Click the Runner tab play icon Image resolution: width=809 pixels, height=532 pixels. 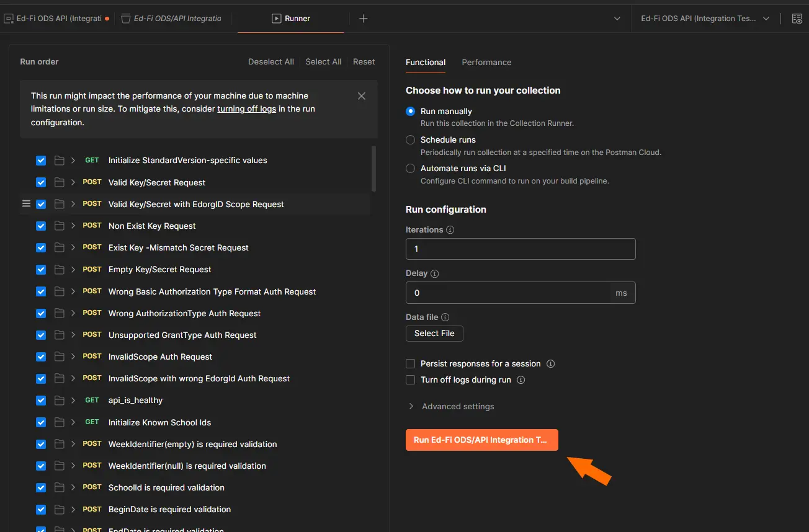pyautogui.click(x=277, y=19)
